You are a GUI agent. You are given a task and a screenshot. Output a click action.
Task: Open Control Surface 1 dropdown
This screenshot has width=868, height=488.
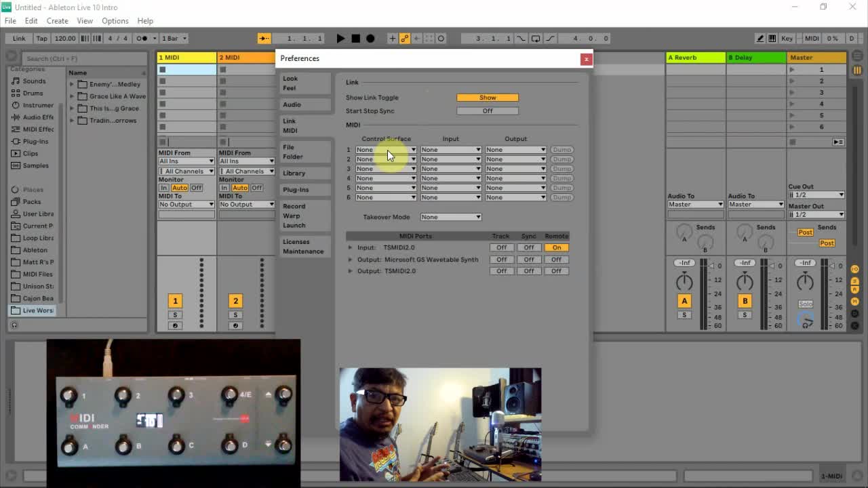386,150
